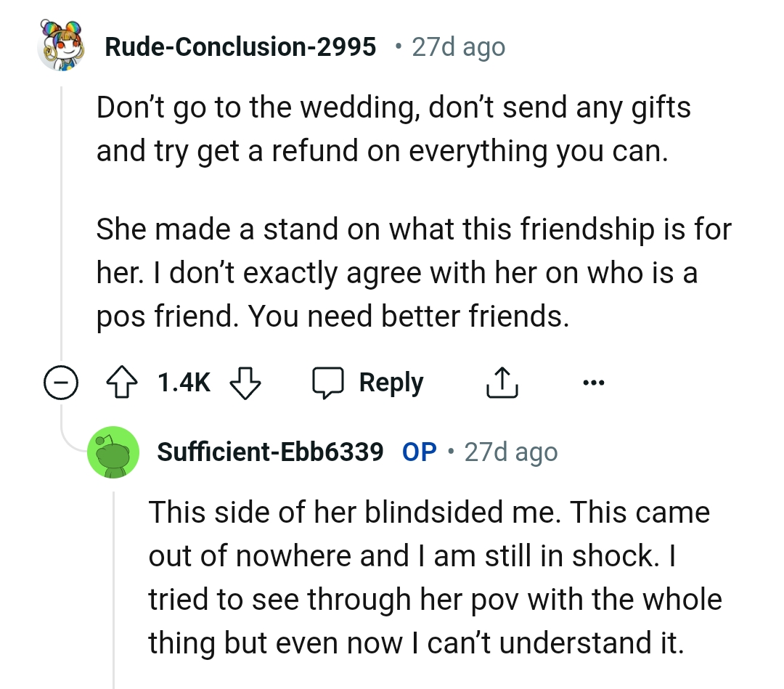
Task: Click the share icon on the comment
Action: tap(502, 381)
